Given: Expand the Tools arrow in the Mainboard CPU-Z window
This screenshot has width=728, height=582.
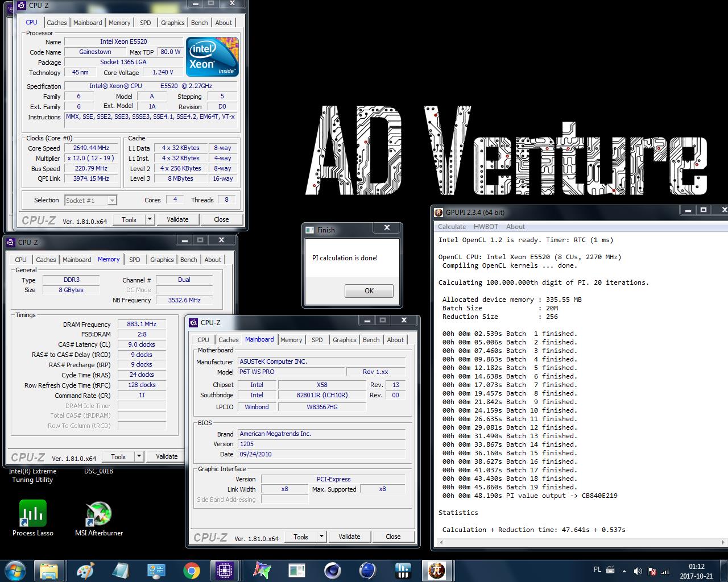Looking at the screenshot, I should (321, 537).
